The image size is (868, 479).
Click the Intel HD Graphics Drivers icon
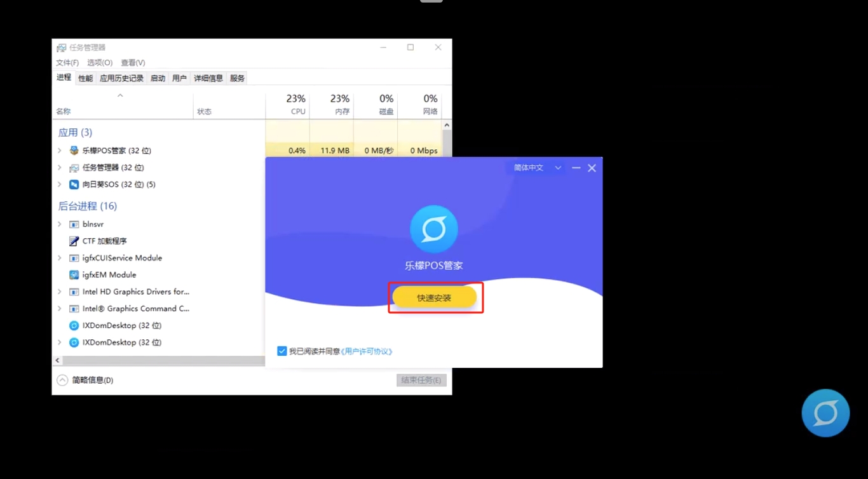(74, 292)
